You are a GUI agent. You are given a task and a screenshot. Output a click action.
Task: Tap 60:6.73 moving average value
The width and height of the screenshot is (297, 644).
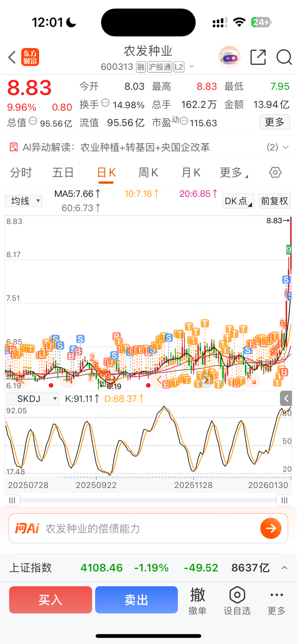click(x=81, y=208)
